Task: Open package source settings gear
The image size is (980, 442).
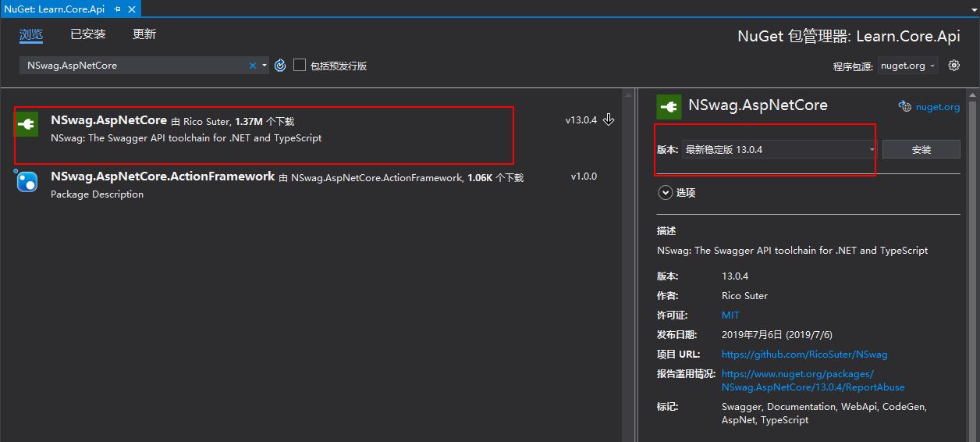Action: click(x=953, y=66)
